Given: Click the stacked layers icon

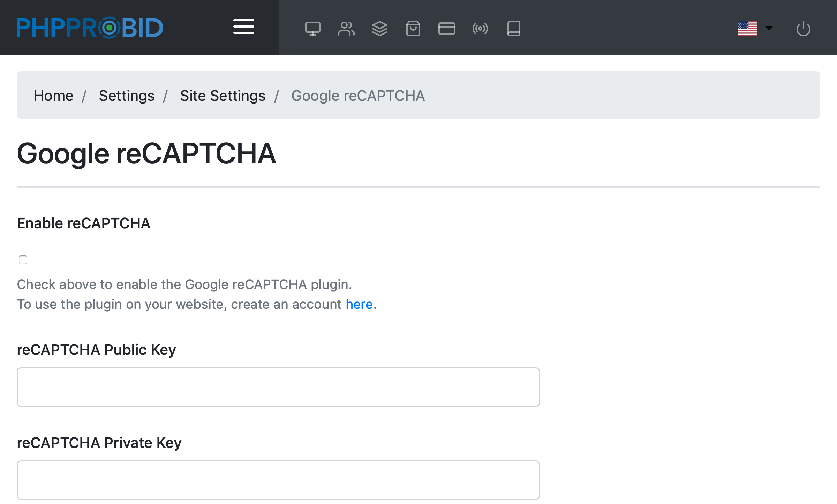Looking at the screenshot, I should click(x=379, y=28).
